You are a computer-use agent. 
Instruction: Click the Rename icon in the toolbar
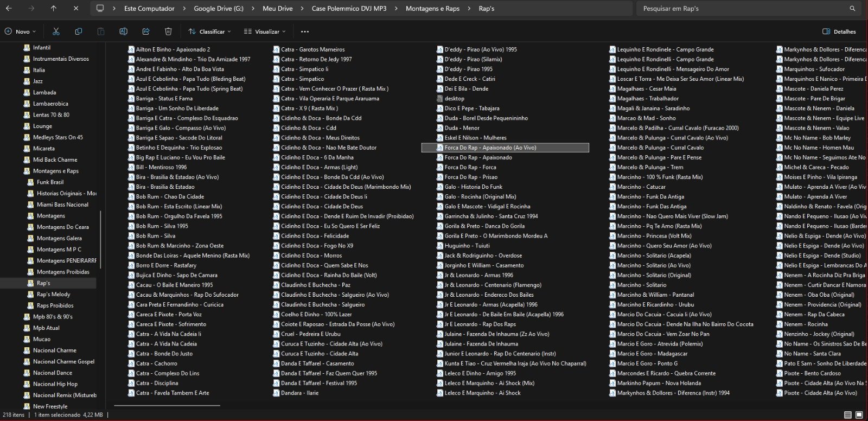point(123,31)
